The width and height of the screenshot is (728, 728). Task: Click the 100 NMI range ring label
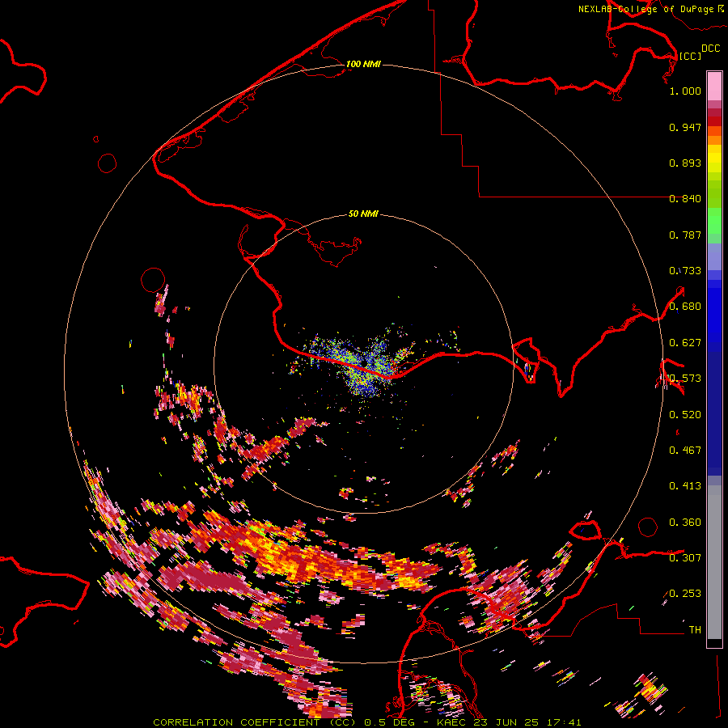[x=363, y=64]
